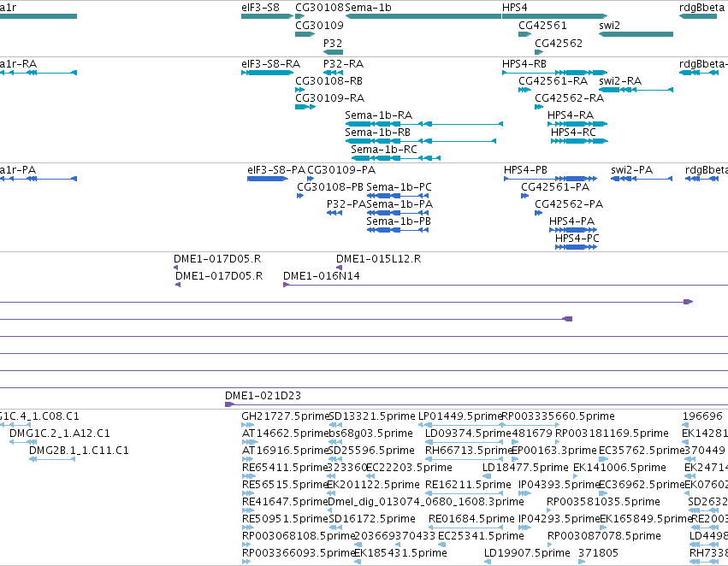Image resolution: width=728 pixels, height=566 pixels.
Task: Click the 'RP003581035.5prime' label
Action: click(x=603, y=502)
